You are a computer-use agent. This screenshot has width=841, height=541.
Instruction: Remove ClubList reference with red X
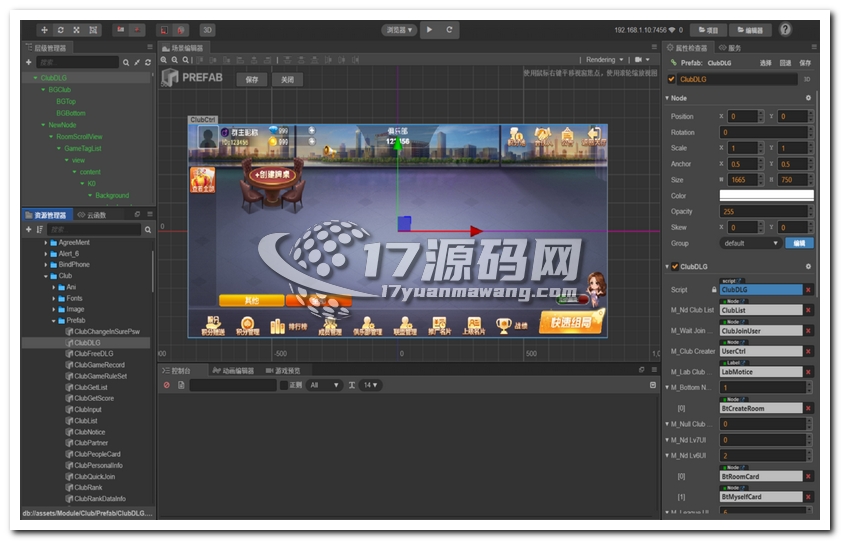(x=808, y=310)
